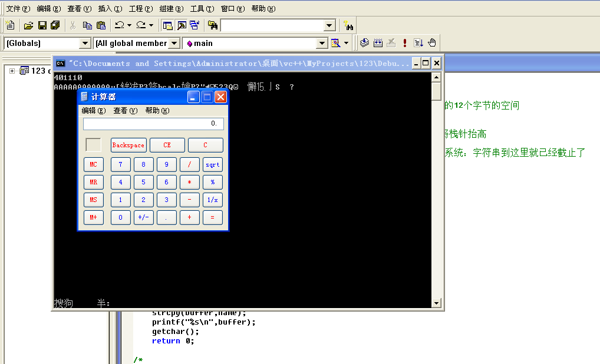Toggle the Workspace pane icon
This screenshot has width=600, height=364.
[x=167, y=25]
